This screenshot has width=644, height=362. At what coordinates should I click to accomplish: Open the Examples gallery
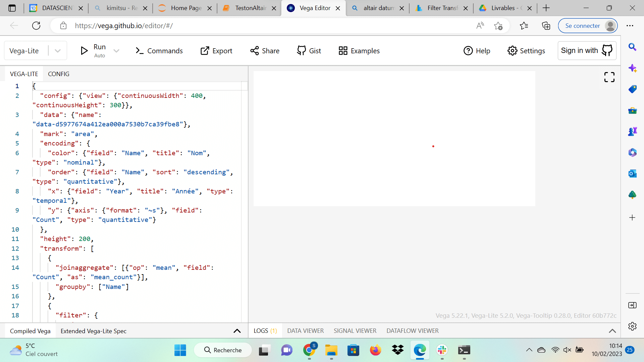(x=359, y=51)
